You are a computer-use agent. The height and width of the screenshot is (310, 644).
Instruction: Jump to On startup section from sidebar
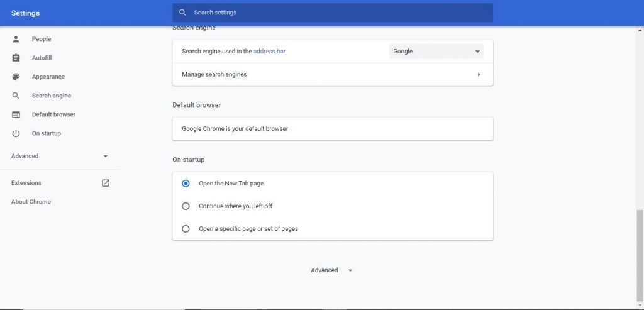(x=47, y=133)
